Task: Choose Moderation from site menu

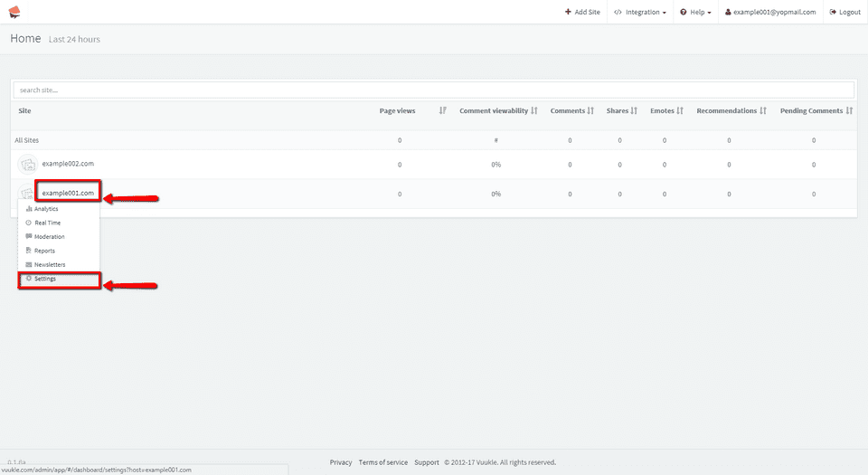Action: (49, 237)
